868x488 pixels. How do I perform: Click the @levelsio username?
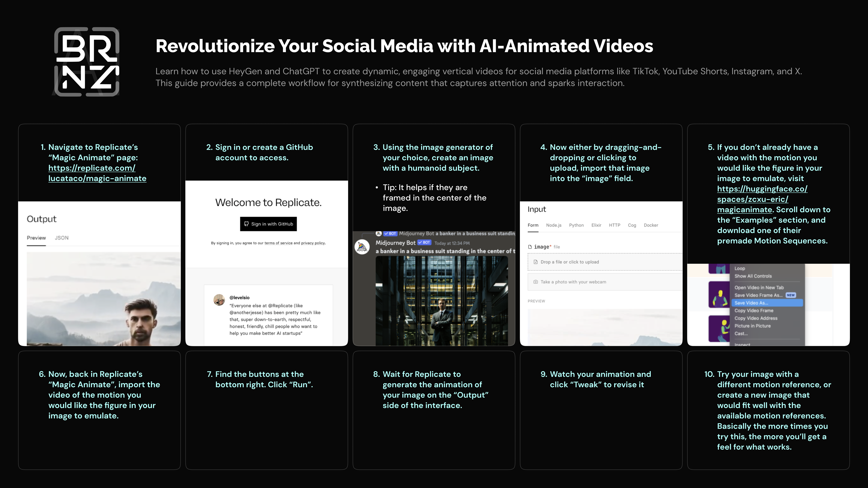(x=240, y=298)
